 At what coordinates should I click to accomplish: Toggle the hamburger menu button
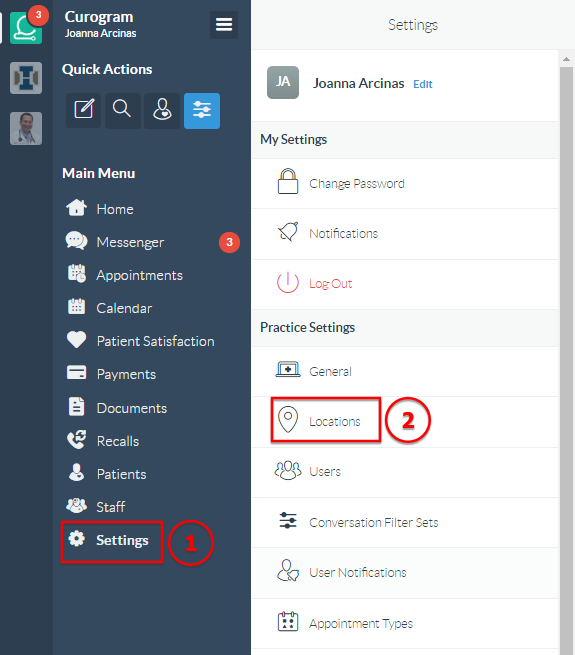pyautogui.click(x=224, y=25)
